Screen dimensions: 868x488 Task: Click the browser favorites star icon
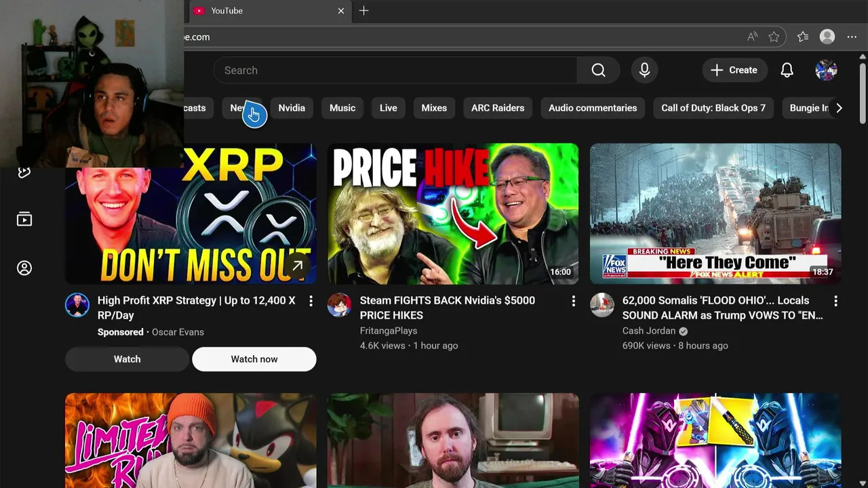(774, 37)
